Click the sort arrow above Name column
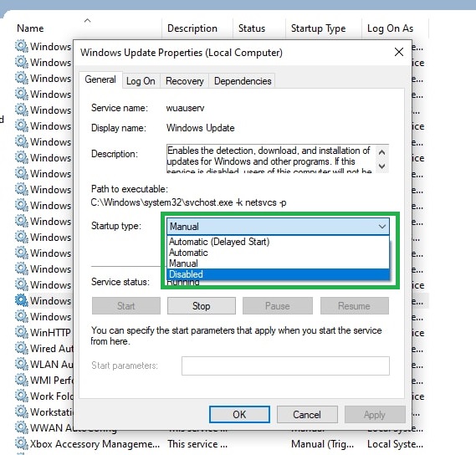 coord(88,20)
